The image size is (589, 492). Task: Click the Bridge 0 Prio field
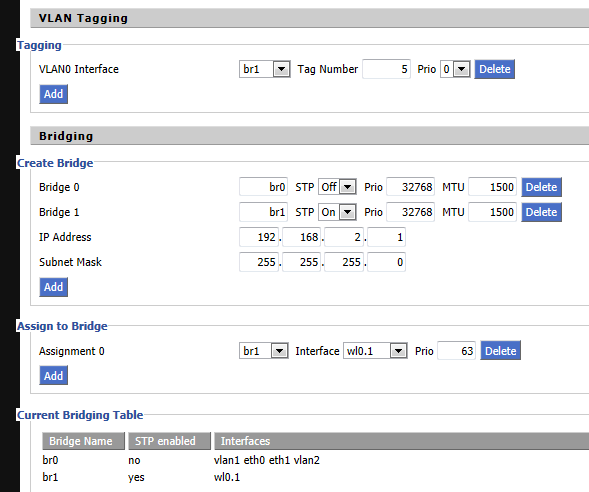click(x=411, y=187)
